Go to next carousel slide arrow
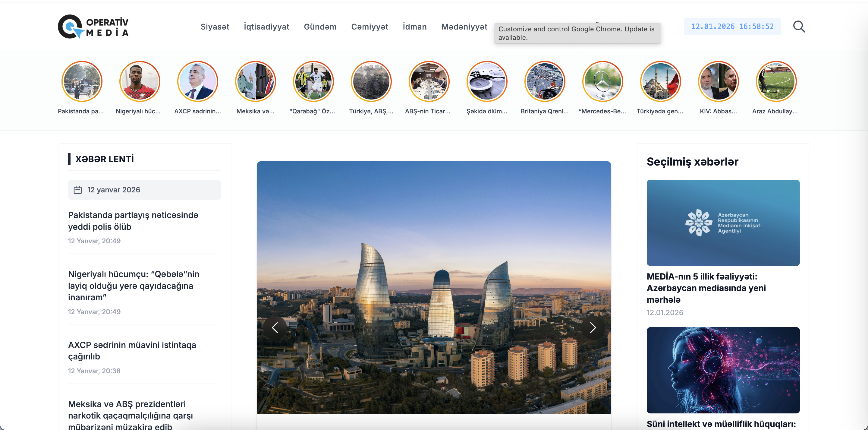868x430 pixels. click(593, 327)
